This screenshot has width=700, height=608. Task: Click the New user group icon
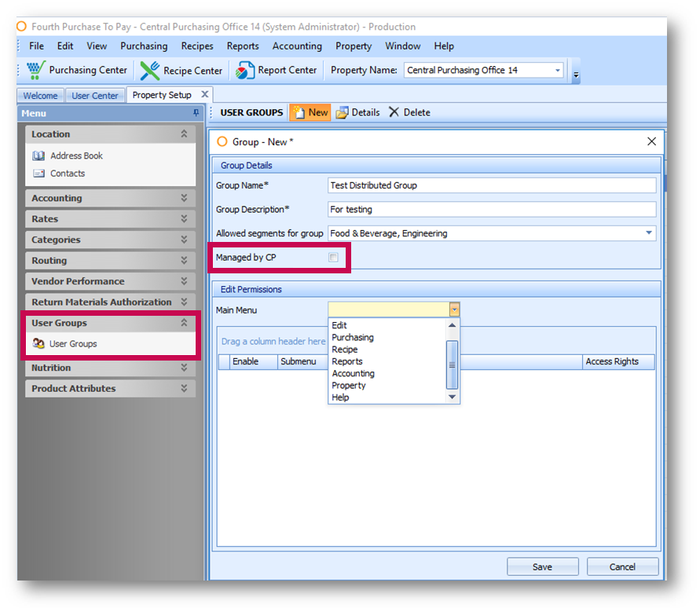(x=299, y=112)
